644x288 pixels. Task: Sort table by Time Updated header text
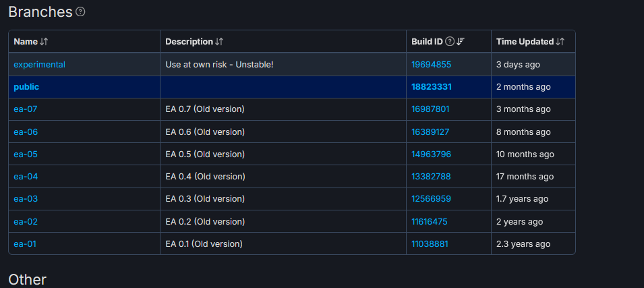tap(525, 42)
